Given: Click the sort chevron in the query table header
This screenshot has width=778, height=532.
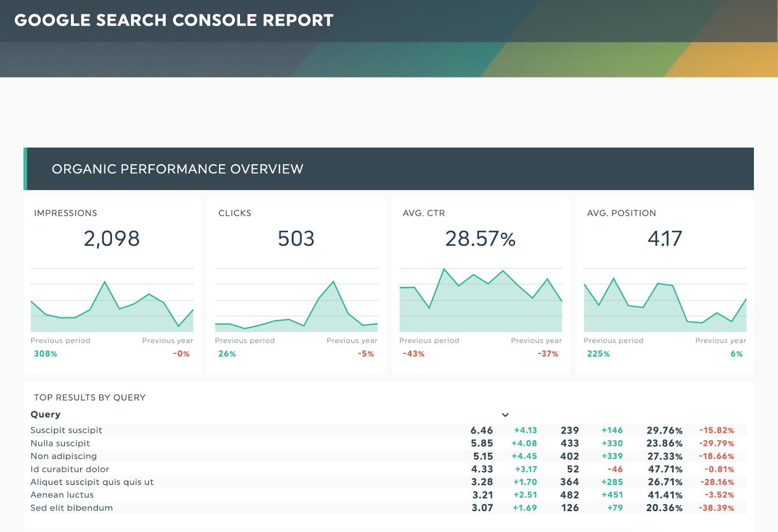Looking at the screenshot, I should 505,415.
